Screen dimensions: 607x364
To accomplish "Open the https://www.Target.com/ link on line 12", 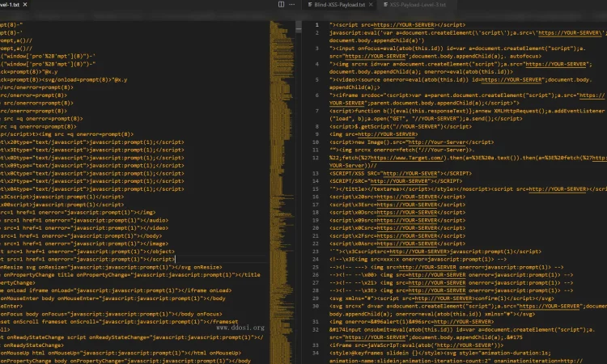I will coord(407,158).
